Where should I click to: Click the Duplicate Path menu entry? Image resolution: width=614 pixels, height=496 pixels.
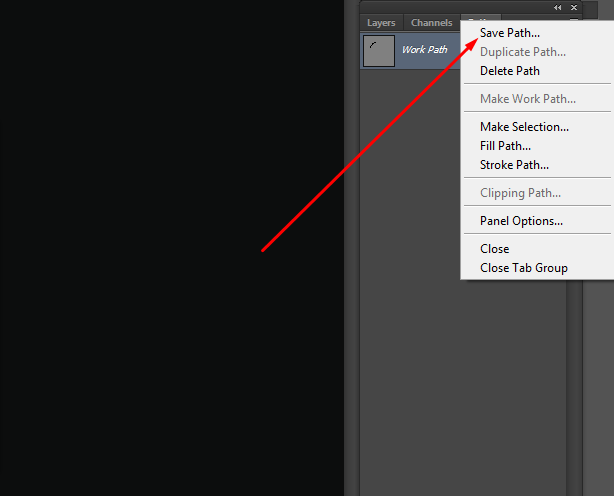[522, 52]
